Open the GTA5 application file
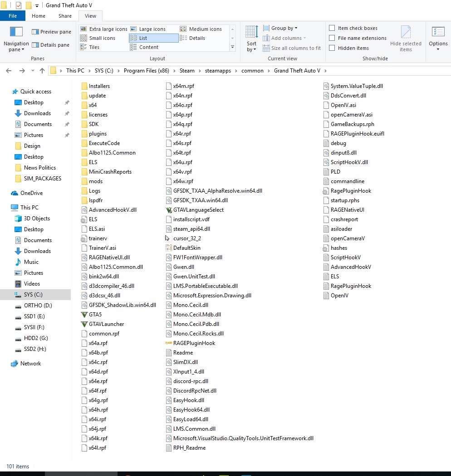The height and width of the screenshot is (476, 451). coord(92,315)
